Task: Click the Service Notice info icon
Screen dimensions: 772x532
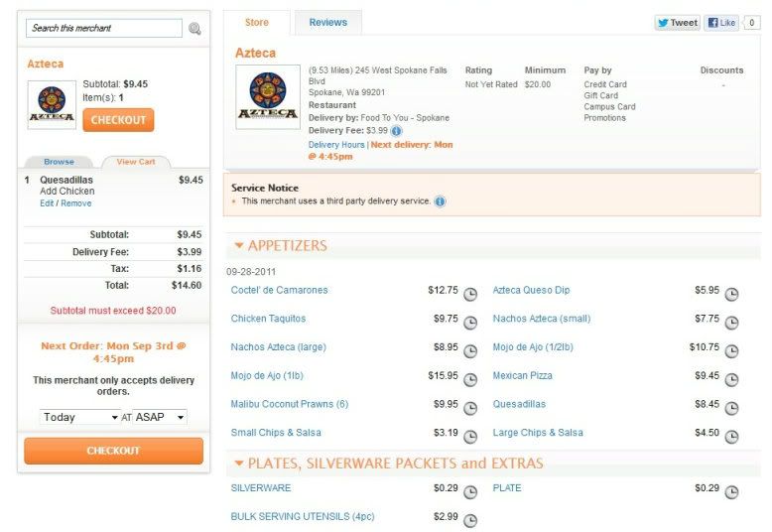Action: click(x=441, y=201)
